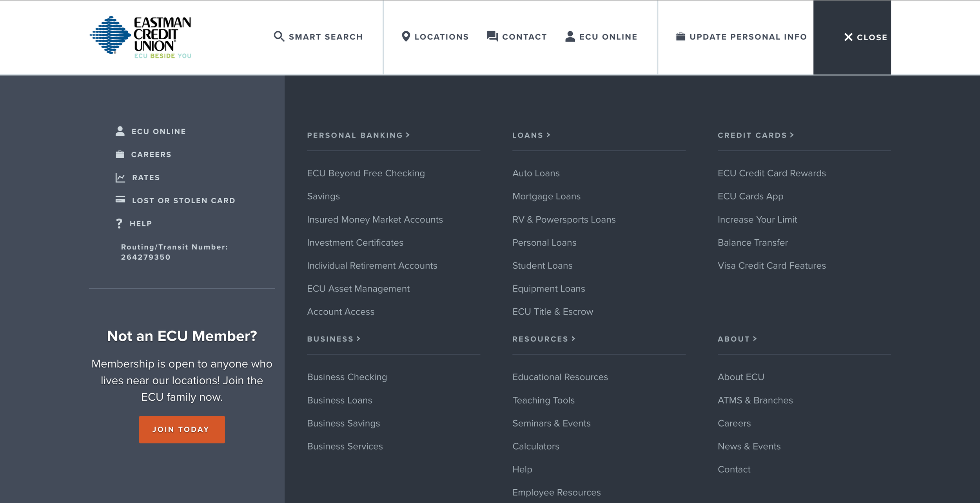
Task: Open Calculators link
Action: coord(535,446)
